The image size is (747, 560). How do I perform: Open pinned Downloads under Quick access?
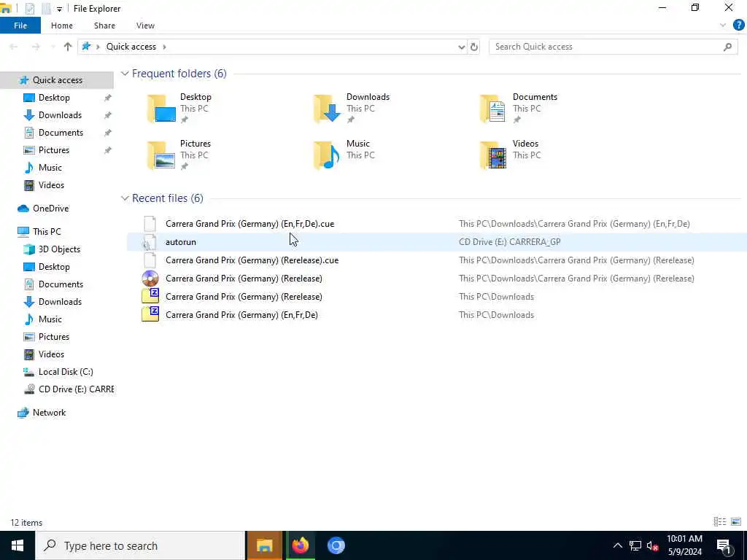(x=60, y=115)
